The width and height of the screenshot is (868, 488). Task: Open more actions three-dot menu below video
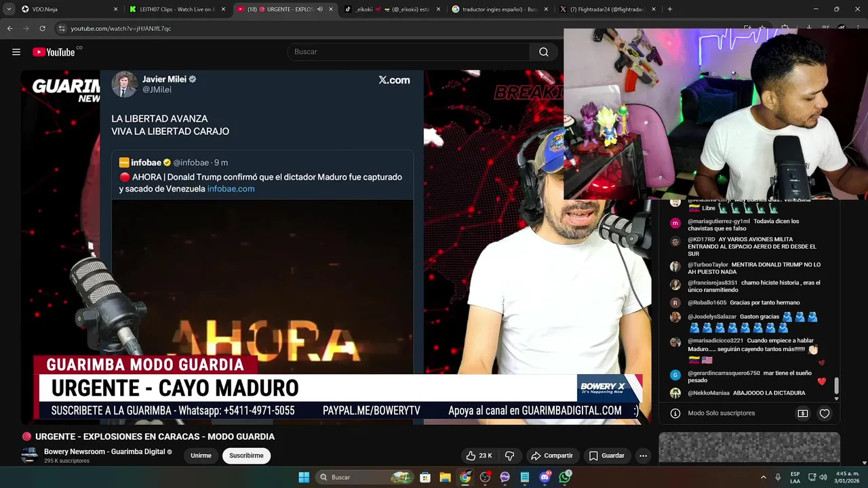643,455
